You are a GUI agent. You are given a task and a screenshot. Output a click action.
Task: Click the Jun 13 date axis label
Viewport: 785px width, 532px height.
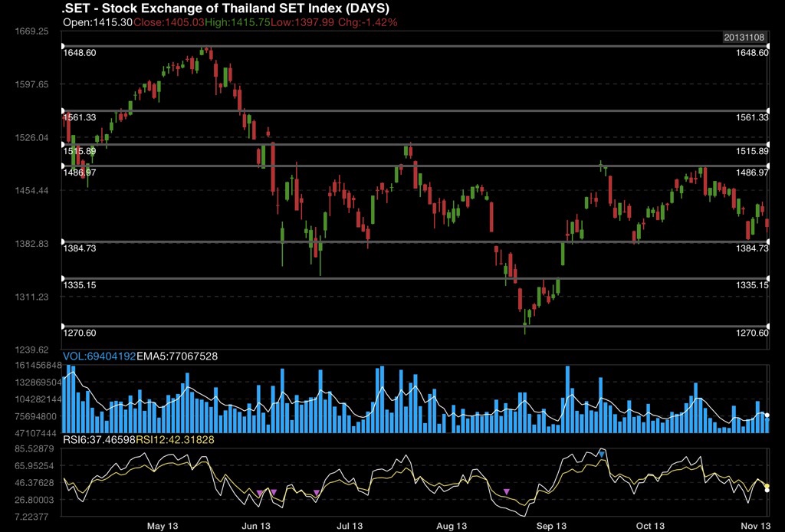click(256, 526)
